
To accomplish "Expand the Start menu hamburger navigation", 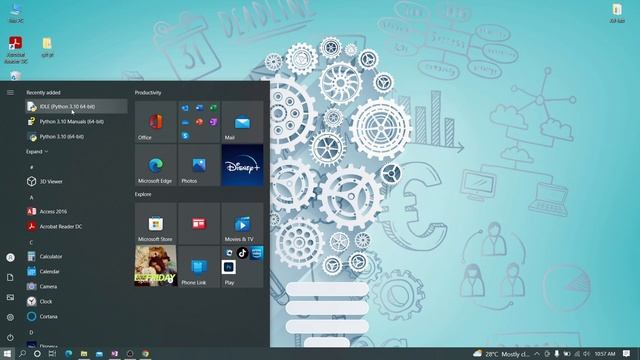I will [10, 93].
